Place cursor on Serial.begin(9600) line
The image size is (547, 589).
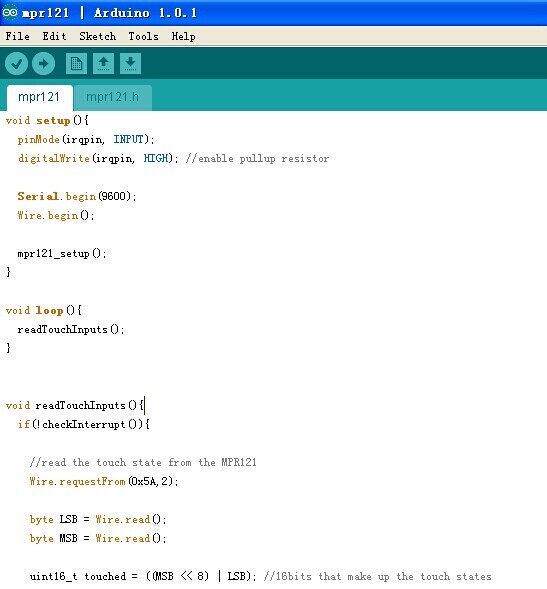[x=77, y=196]
